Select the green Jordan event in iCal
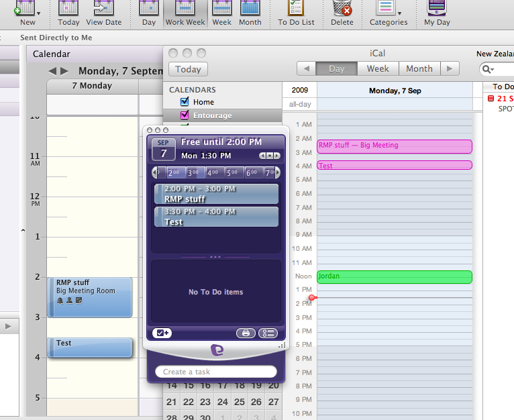Viewport: 514px width, 420px height. (395, 277)
